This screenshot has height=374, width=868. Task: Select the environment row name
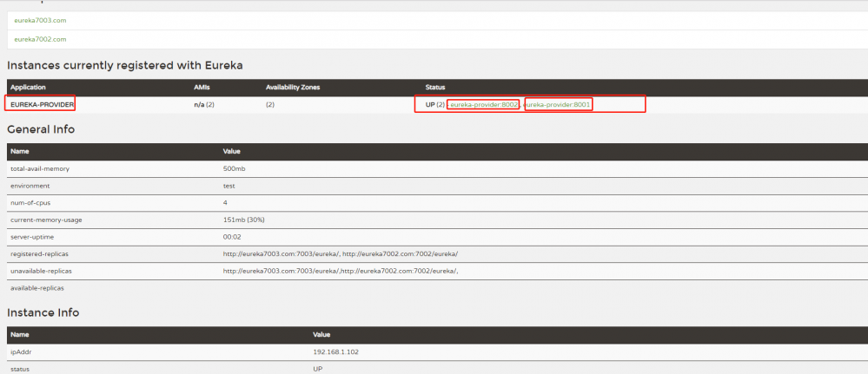[x=30, y=186]
